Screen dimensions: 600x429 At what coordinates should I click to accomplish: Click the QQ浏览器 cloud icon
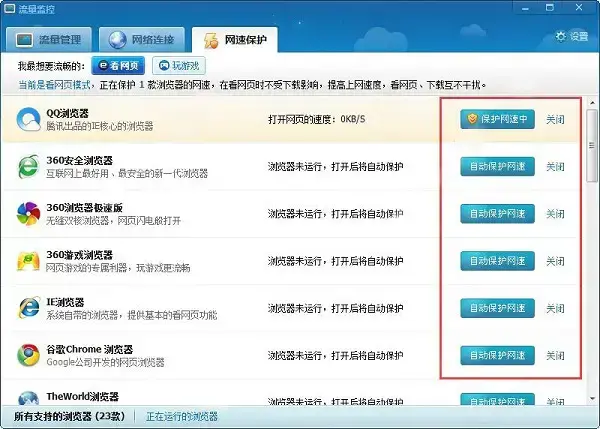(x=28, y=119)
